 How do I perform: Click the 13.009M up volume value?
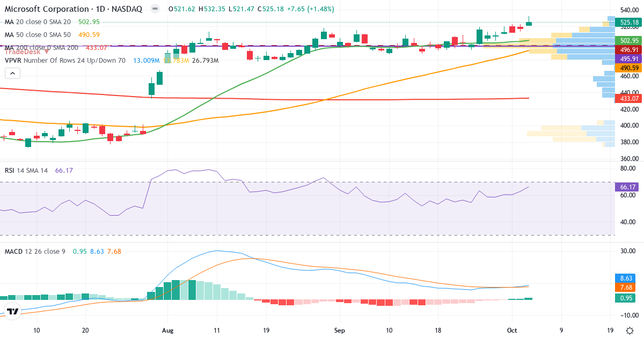[147, 61]
